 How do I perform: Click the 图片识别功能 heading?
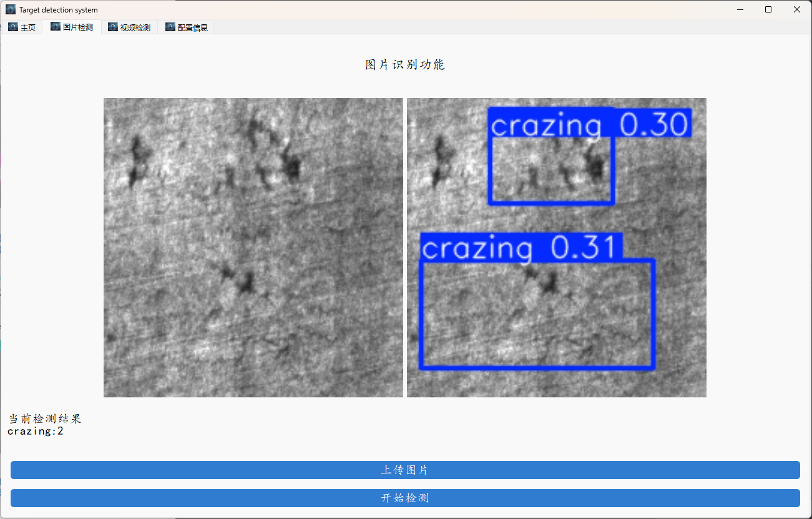405,64
